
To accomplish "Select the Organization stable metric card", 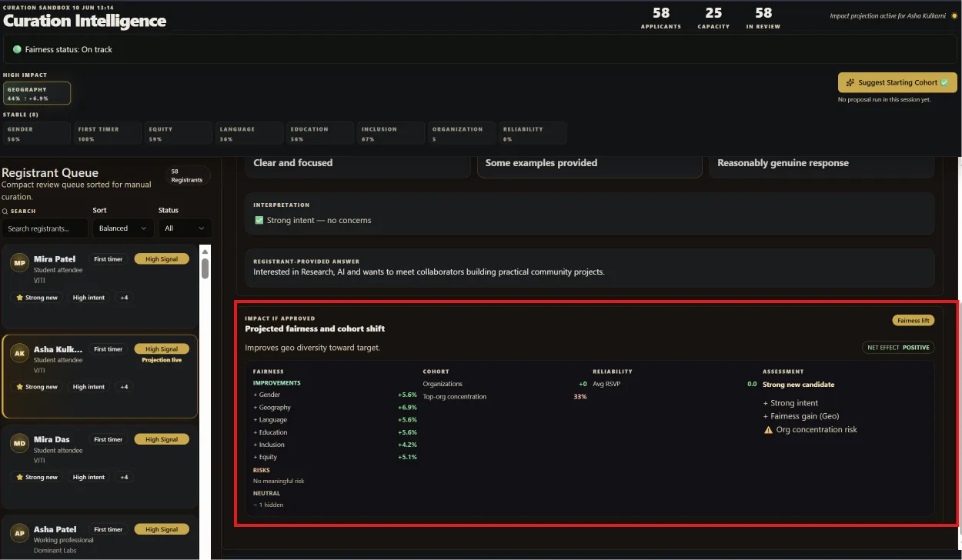I will [x=463, y=133].
